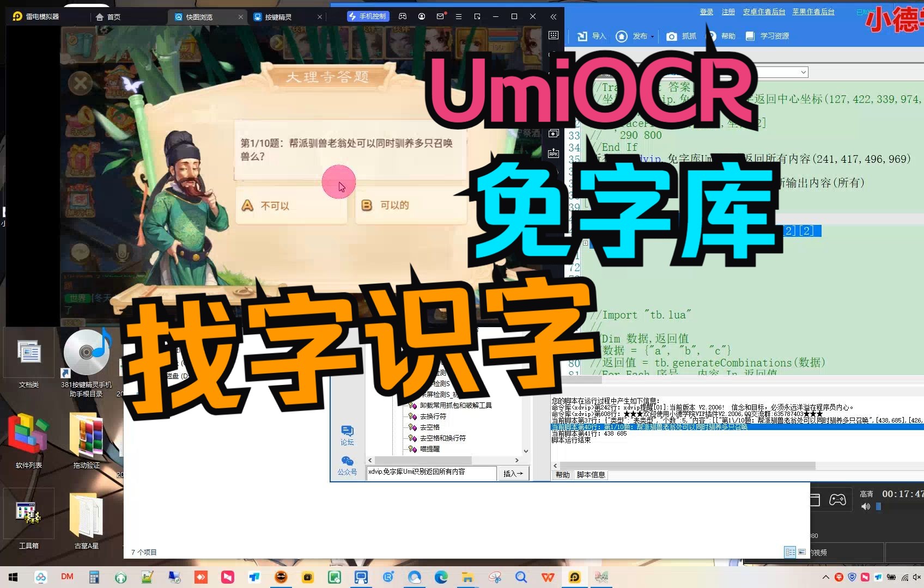924x588 pixels.
Task: Adjust the volume slider beside the speaker icon
Action: coord(878,506)
